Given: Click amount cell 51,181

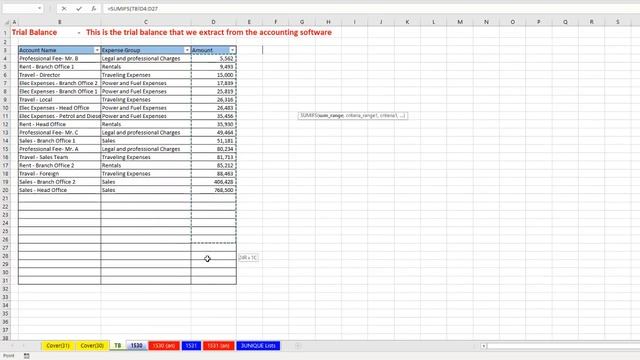Looking at the screenshot, I should click(x=213, y=141).
